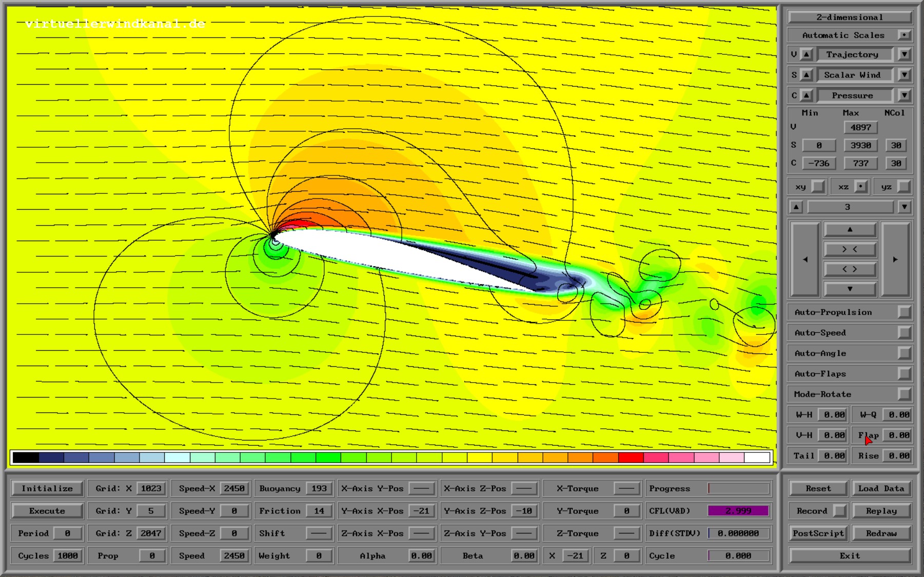Click the Grid Z value 2047
This screenshot has height=577, width=924.
tap(151, 533)
